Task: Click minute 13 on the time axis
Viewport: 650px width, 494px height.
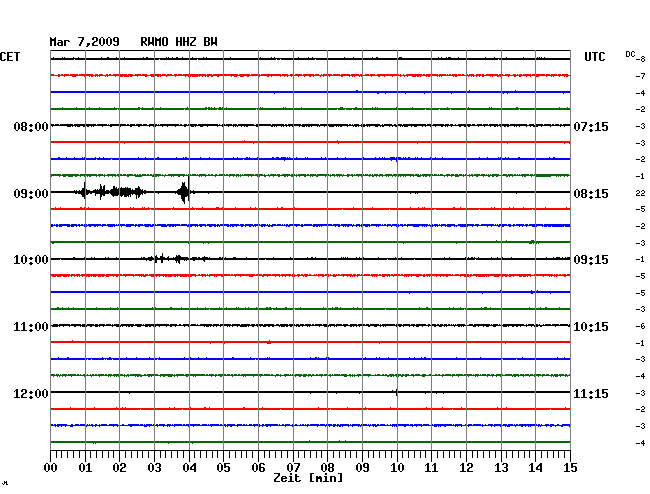Action: [x=501, y=468]
